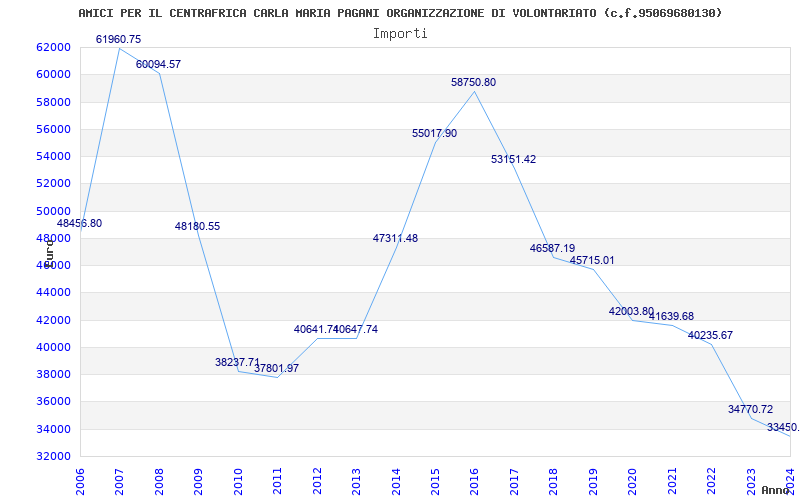
Task: Select the 56000 y-axis tick label
Action: coord(53,129)
